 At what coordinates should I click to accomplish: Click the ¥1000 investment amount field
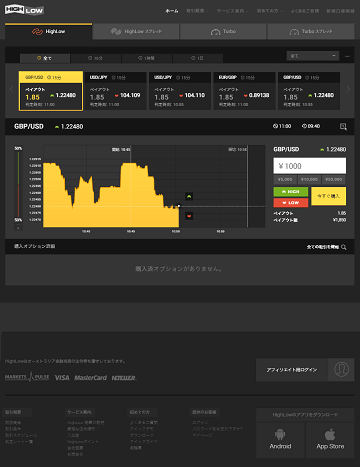310,166
